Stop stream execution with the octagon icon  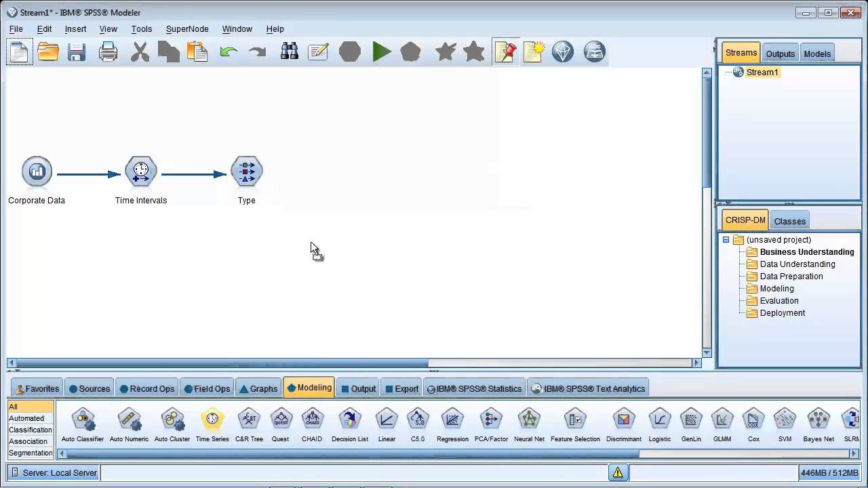350,52
